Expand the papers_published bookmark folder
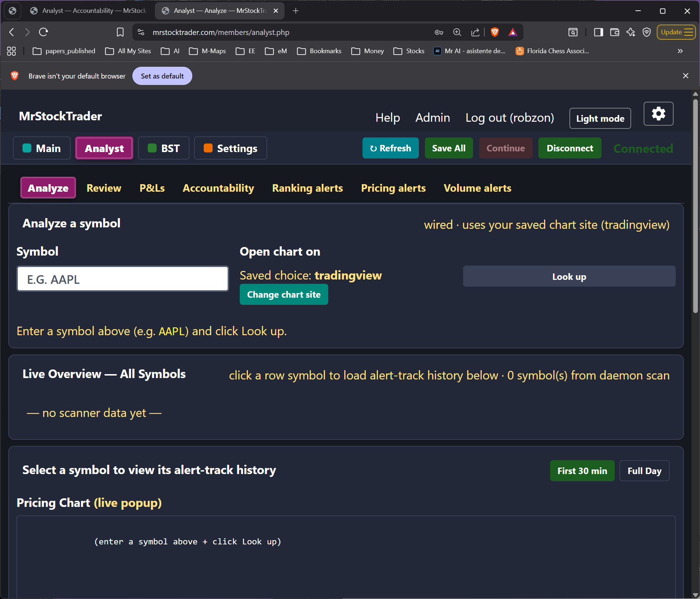 [x=64, y=51]
